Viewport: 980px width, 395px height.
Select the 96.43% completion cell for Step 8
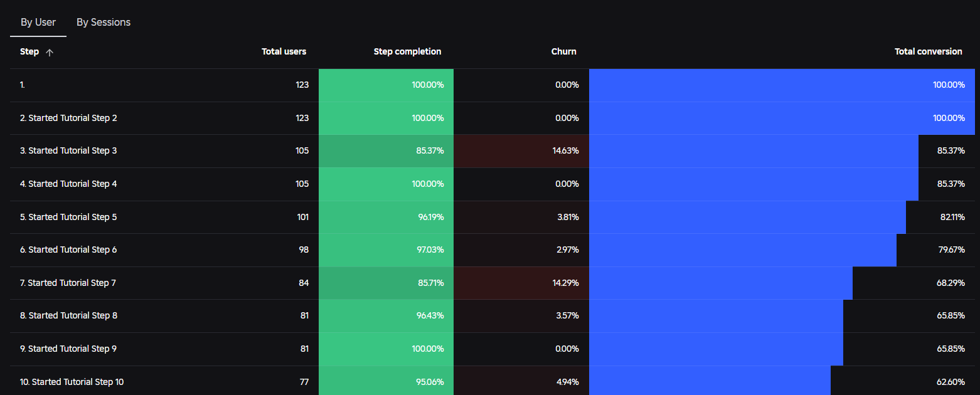386,315
